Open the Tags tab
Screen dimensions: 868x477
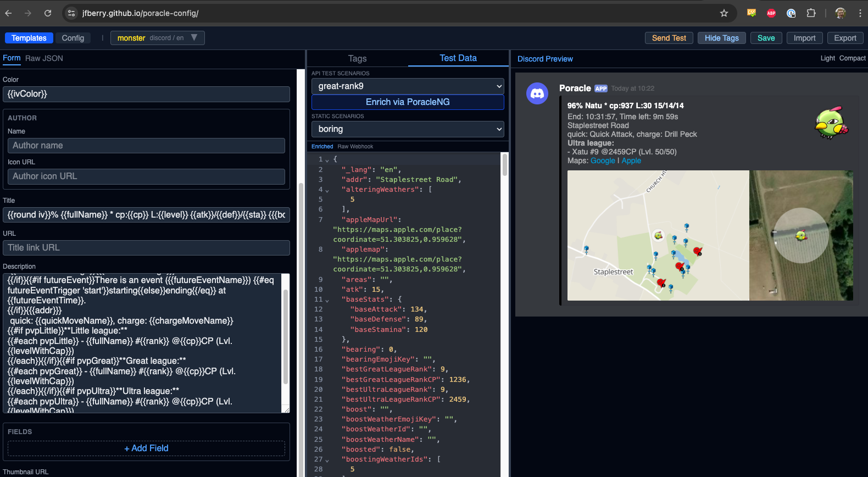357,58
